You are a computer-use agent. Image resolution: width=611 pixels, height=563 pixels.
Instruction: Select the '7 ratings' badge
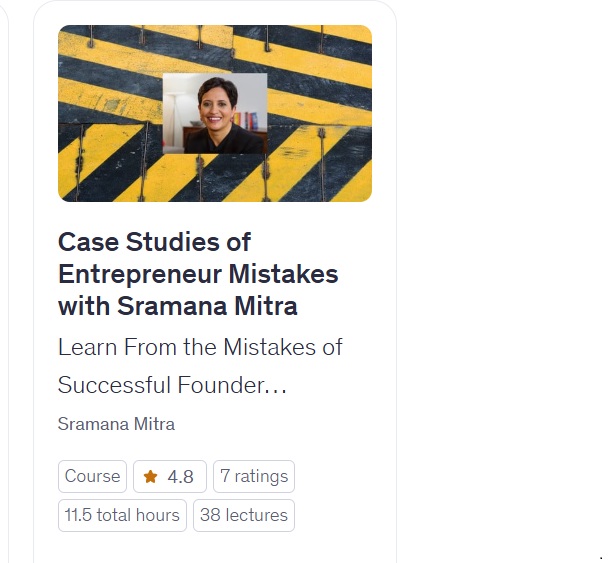pyautogui.click(x=254, y=477)
